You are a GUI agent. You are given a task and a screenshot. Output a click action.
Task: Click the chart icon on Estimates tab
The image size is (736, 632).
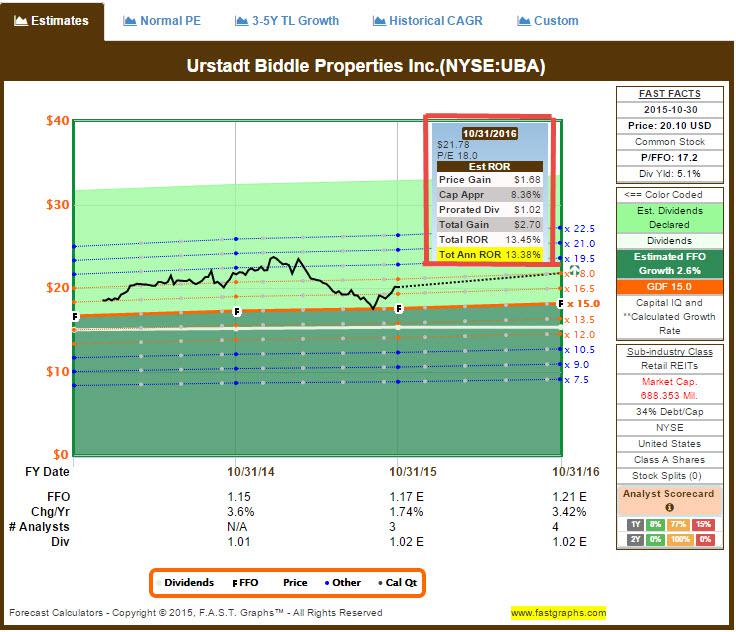pyautogui.click(x=20, y=21)
